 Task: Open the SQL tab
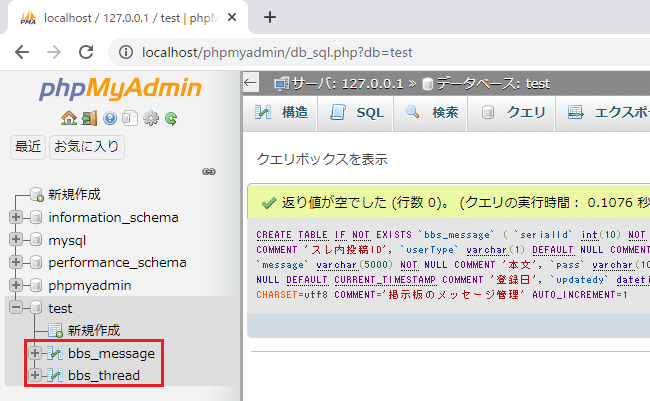(356, 113)
